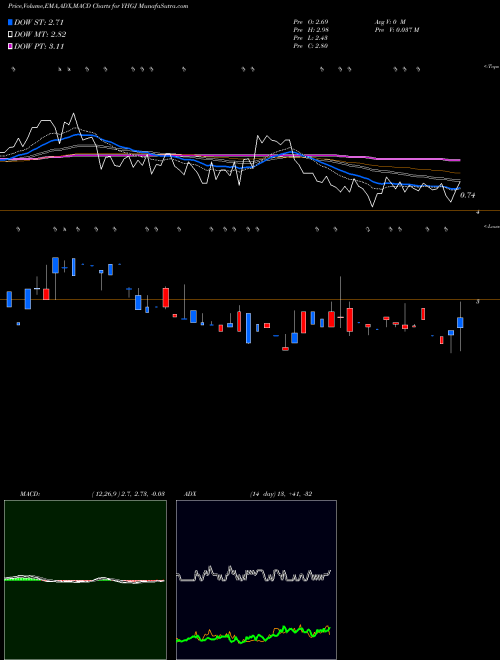Click the '<Tops' marker label at right edge

492,67
